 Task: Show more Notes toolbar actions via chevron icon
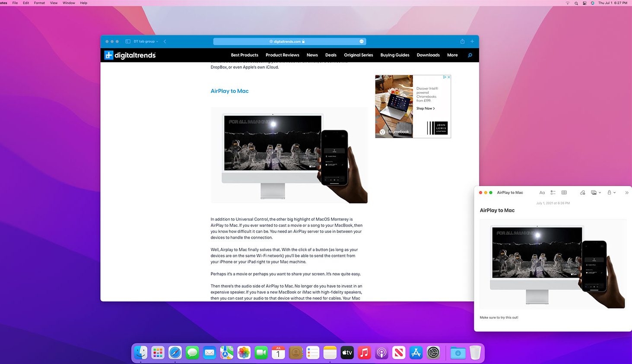[x=626, y=193]
